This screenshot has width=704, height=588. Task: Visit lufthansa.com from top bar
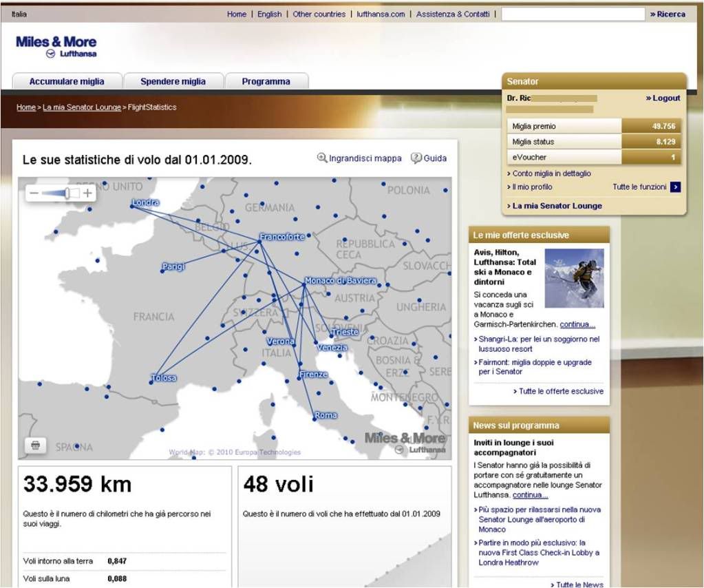(381, 14)
